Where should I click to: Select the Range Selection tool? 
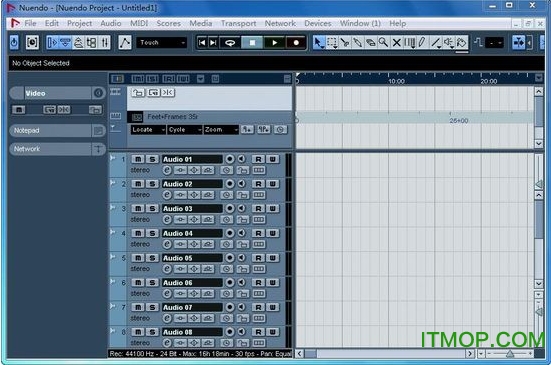(x=331, y=43)
